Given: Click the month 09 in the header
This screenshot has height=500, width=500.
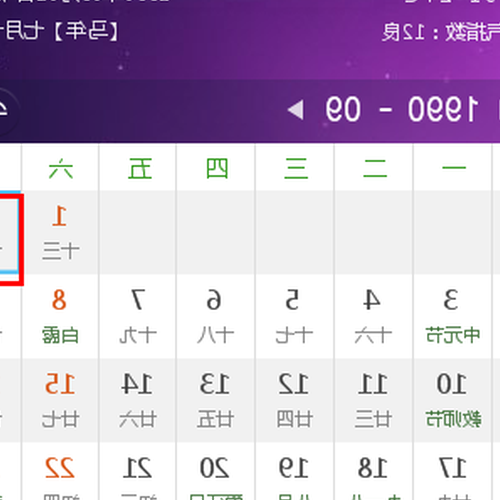Looking at the screenshot, I should [343, 110].
